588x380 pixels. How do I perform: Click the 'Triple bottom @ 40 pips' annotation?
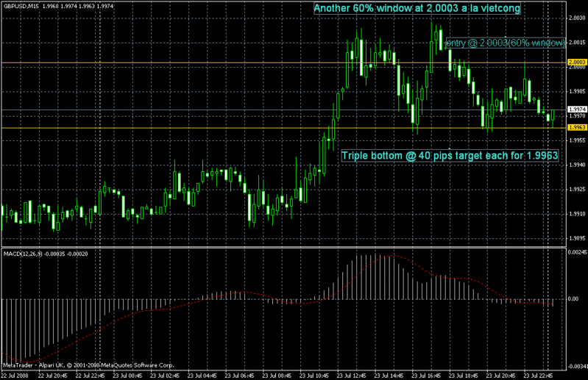coord(449,156)
